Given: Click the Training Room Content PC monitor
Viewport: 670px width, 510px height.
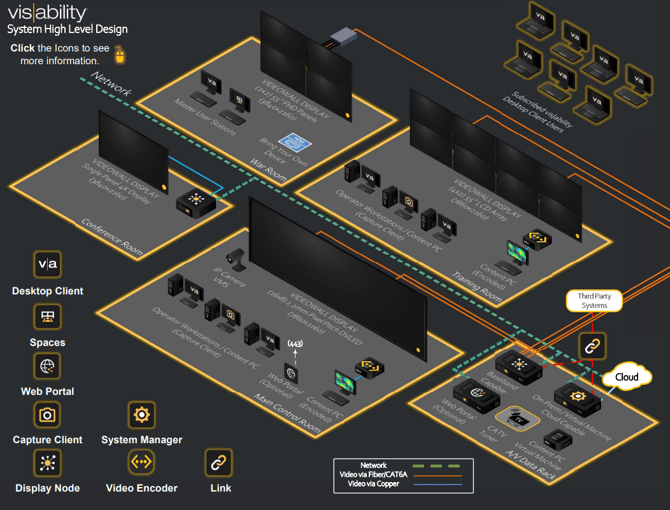Looking at the screenshot, I should tap(517, 253).
